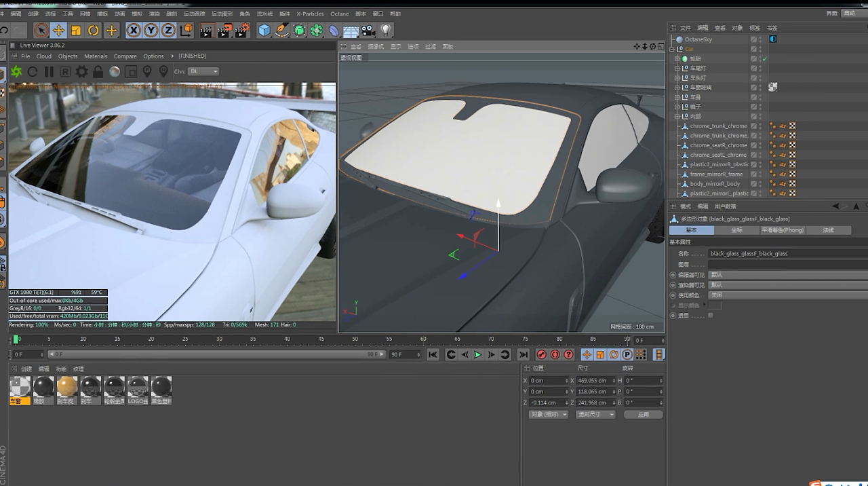Switch to the 坐标 attribute tab
Image resolution: width=868 pixels, height=486 pixels.
737,230
